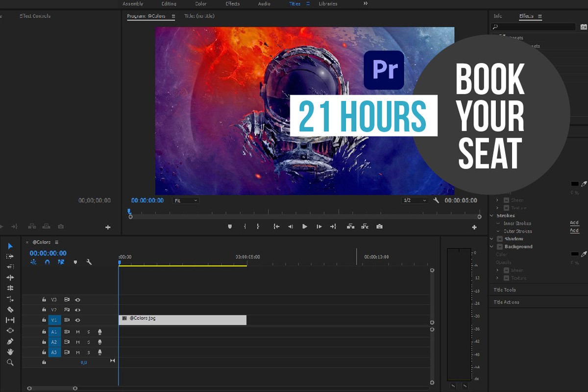
Task: Collapse the Background section
Action: (492, 246)
